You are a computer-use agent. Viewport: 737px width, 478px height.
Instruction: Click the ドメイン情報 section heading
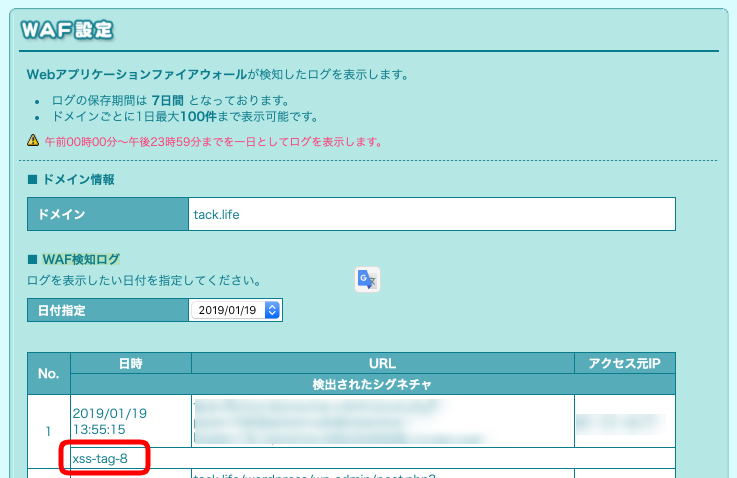[78, 180]
